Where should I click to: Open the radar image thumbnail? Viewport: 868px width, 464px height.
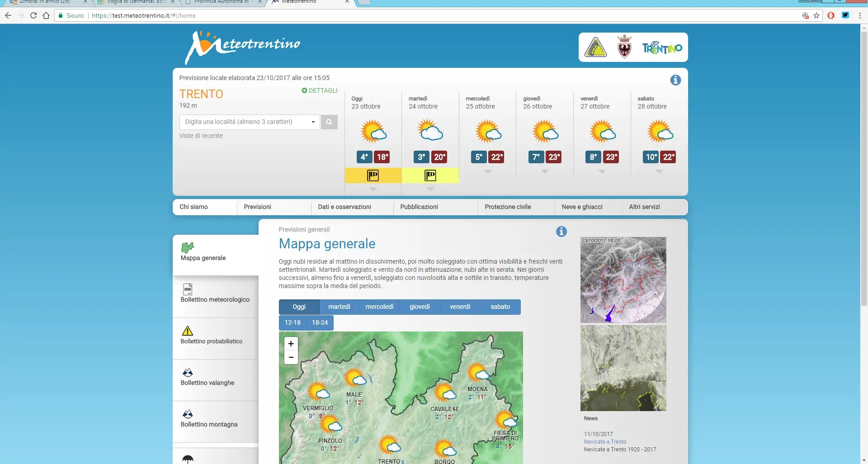tap(623, 280)
